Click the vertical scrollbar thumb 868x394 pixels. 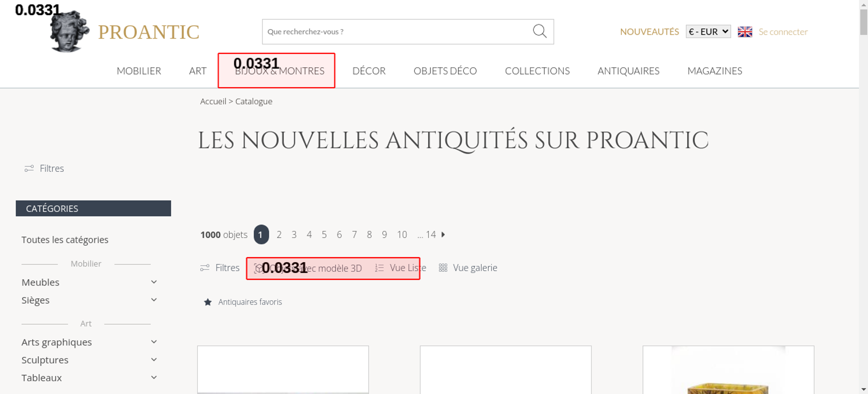tap(864, 22)
